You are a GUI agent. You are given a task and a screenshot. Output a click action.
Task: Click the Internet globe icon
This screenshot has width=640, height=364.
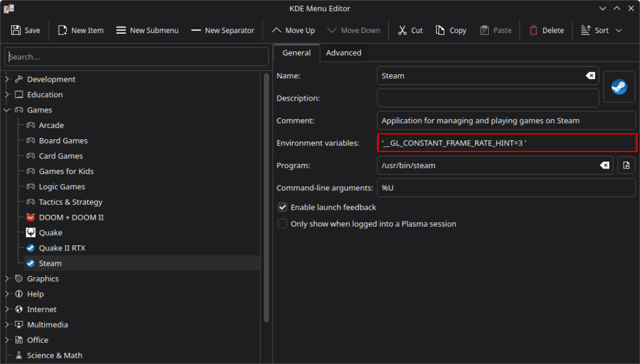pos(19,310)
